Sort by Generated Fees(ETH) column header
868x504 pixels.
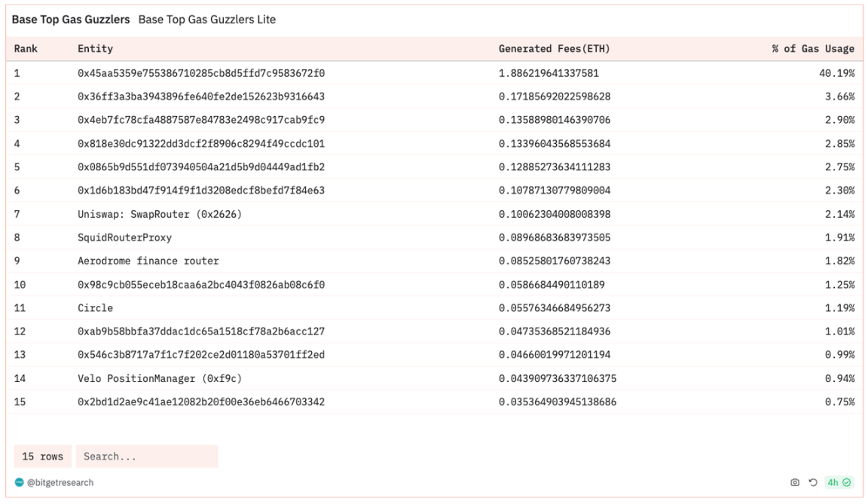click(554, 49)
